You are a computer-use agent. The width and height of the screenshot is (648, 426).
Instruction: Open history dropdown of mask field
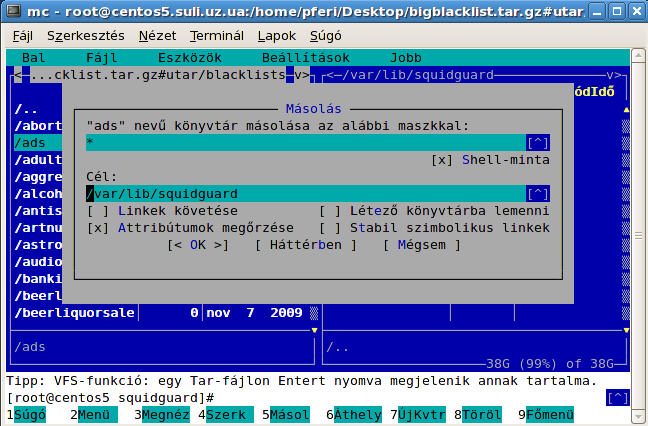point(537,142)
